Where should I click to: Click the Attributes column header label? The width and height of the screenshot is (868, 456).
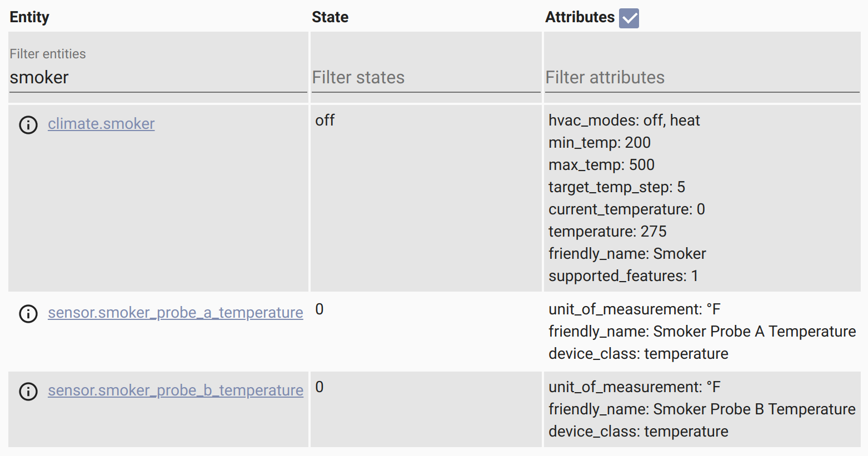580,17
